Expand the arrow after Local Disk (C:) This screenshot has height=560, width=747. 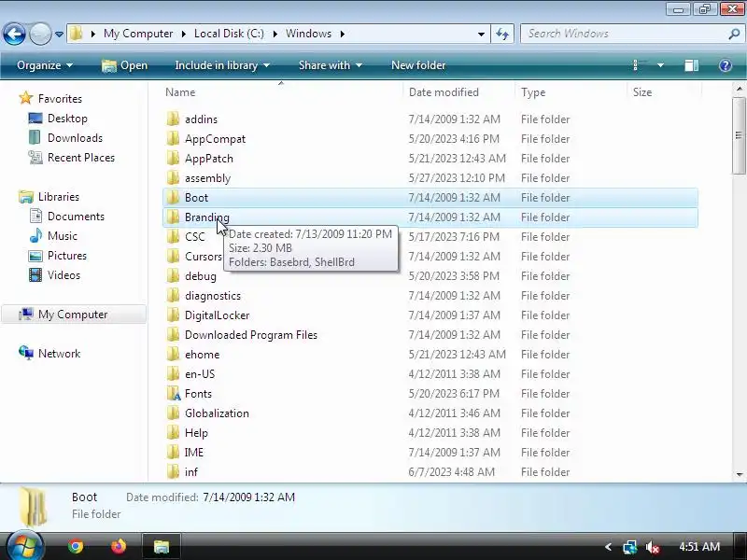(275, 34)
